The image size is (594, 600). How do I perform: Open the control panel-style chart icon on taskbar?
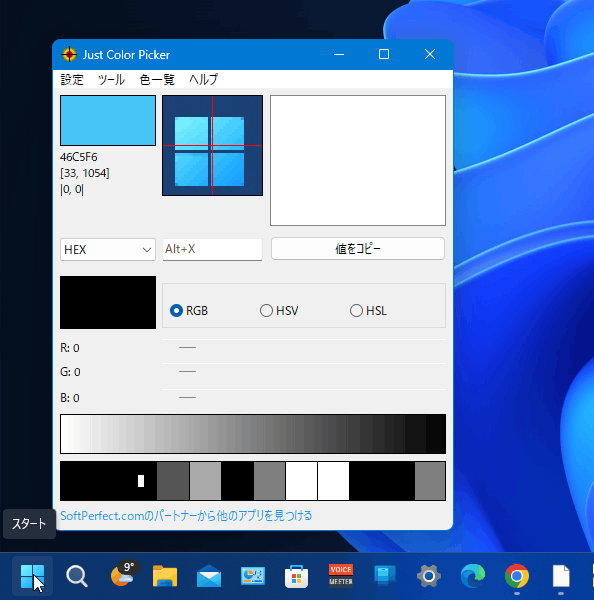[x=253, y=576]
